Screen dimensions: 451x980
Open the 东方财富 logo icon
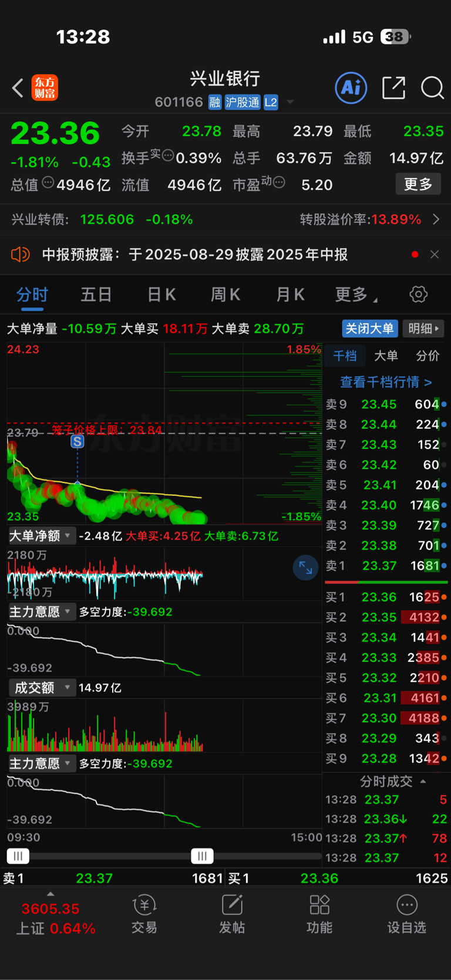tap(45, 88)
